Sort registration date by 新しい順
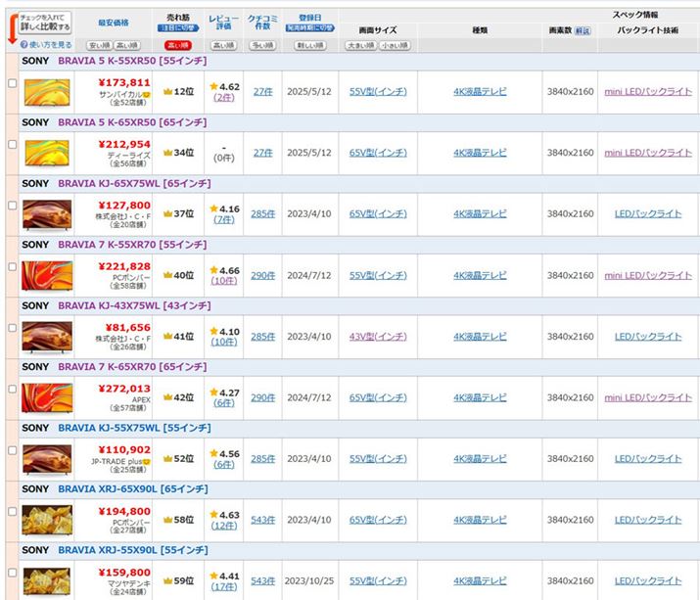The height and width of the screenshot is (600, 700). [310, 45]
